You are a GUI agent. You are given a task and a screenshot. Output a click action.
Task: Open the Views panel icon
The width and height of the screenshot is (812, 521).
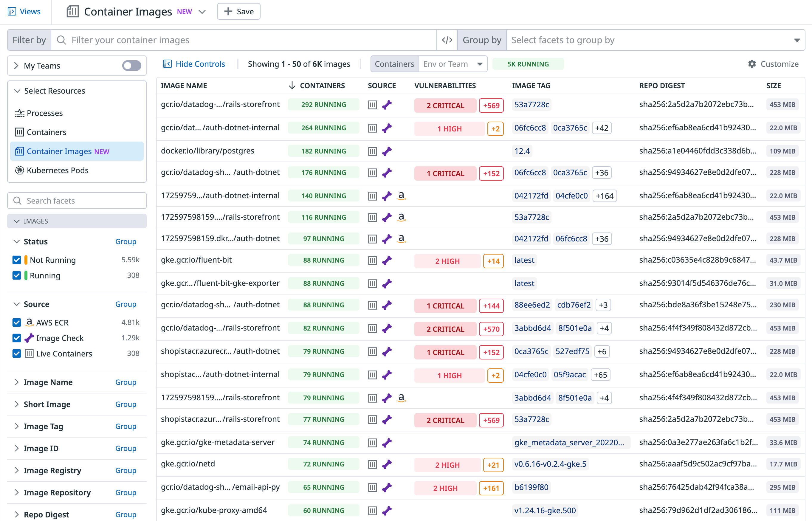coord(12,12)
